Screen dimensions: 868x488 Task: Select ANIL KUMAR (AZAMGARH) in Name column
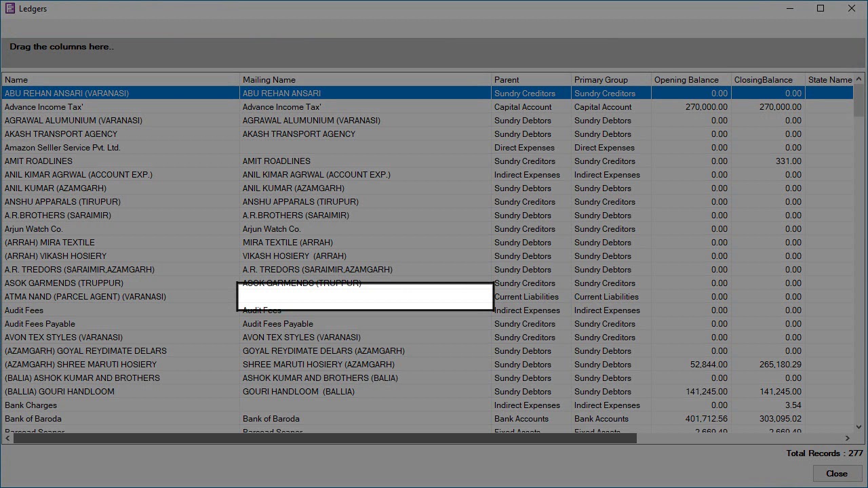(121, 188)
